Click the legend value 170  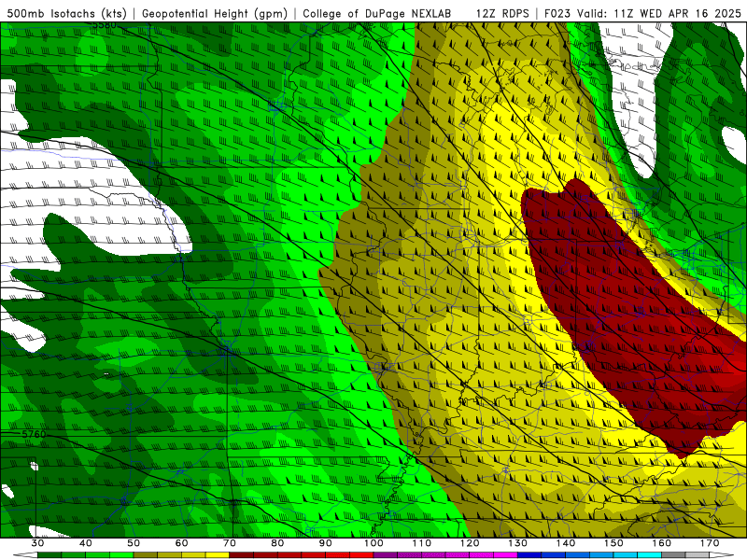point(710,543)
